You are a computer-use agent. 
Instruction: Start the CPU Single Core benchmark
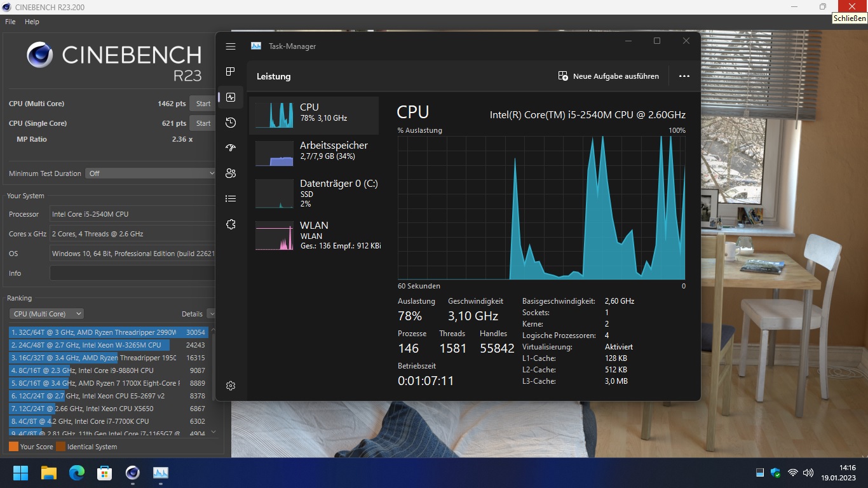point(203,123)
